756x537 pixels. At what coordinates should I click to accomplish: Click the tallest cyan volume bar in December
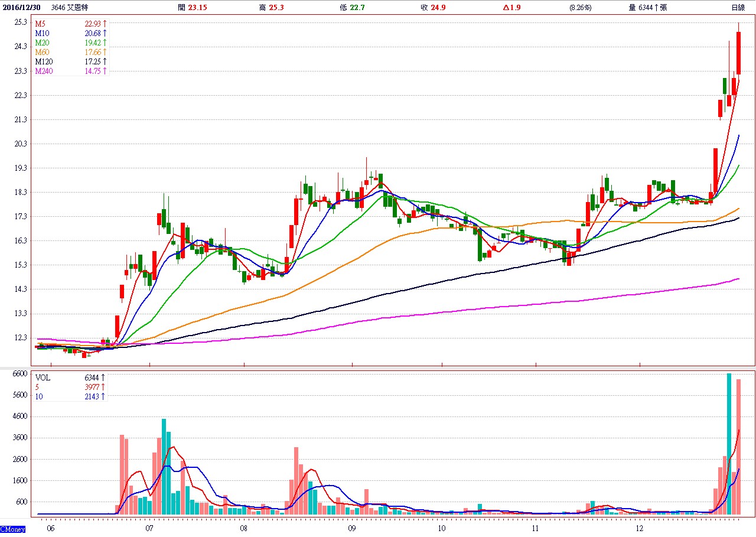(x=729, y=444)
